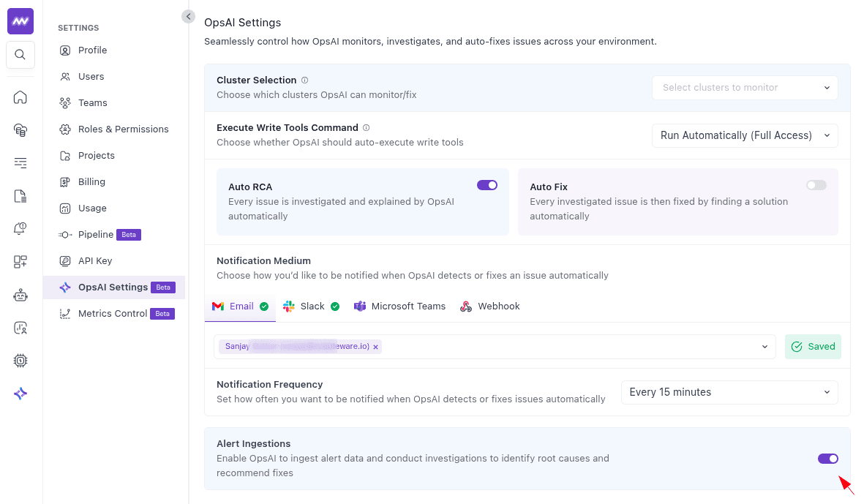This screenshot has width=864, height=504.
Task: Remove the Sanjay email recipient chip
Action: click(x=375, y=347)
